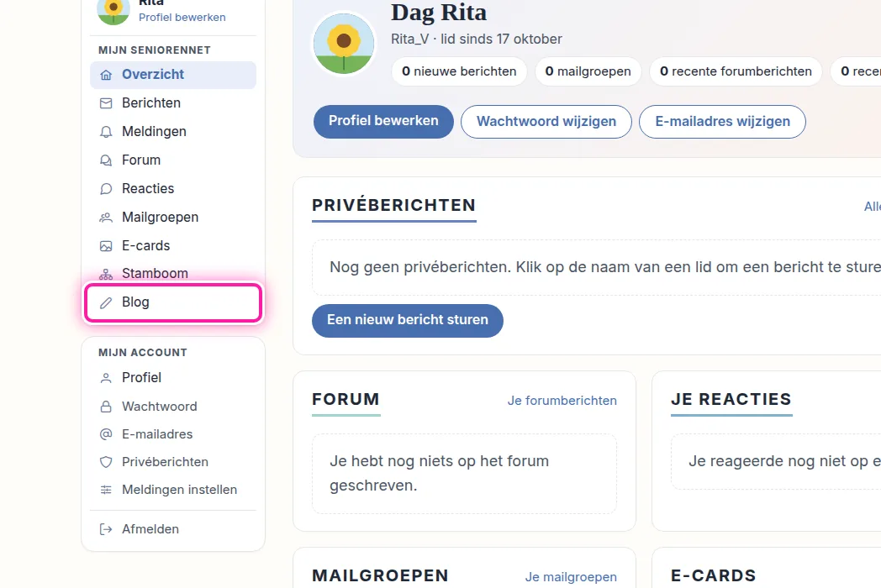Open E-mailadres under Mijn Account
The height and width of the screenshot is (588, 881).
[173, 434]
